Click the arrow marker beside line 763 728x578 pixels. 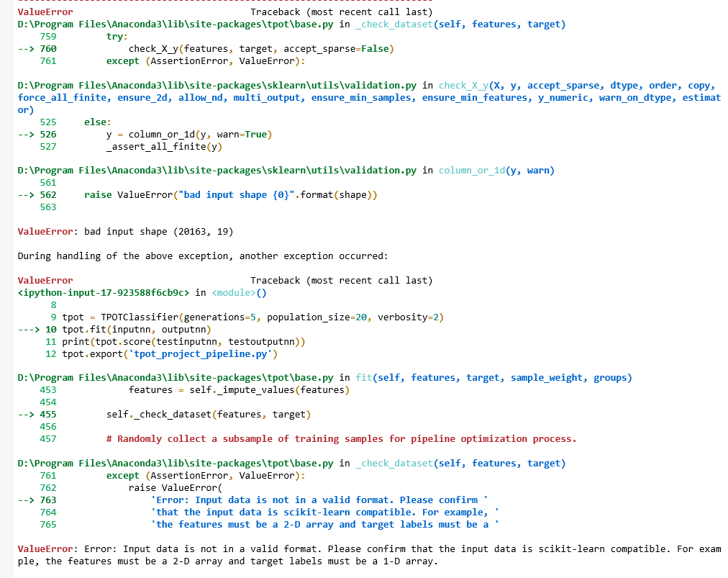pyautogui.click(x=25, y=500)
